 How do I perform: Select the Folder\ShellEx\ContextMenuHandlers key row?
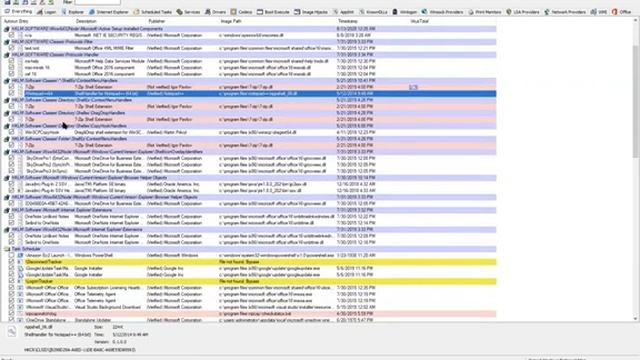pos(250,139)
